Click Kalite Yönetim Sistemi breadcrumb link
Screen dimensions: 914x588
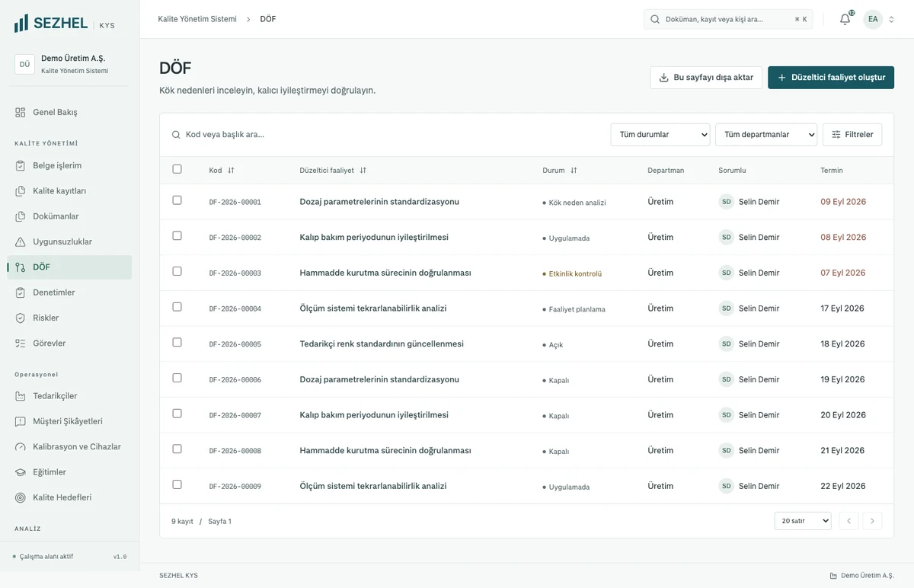pyautogui.click(x=197, y=19)
